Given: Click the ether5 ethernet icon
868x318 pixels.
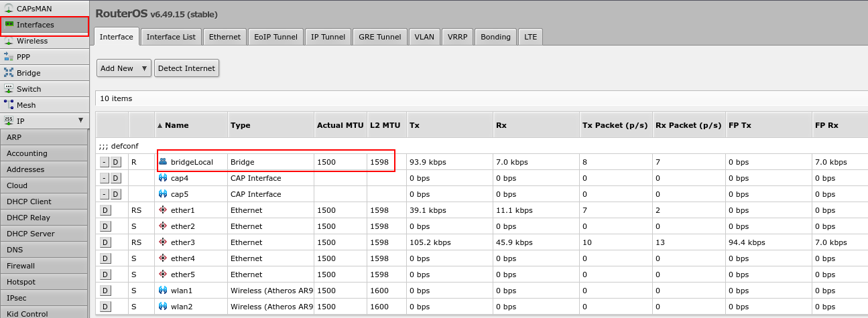Looking at the screenshot, I should 163,274.
